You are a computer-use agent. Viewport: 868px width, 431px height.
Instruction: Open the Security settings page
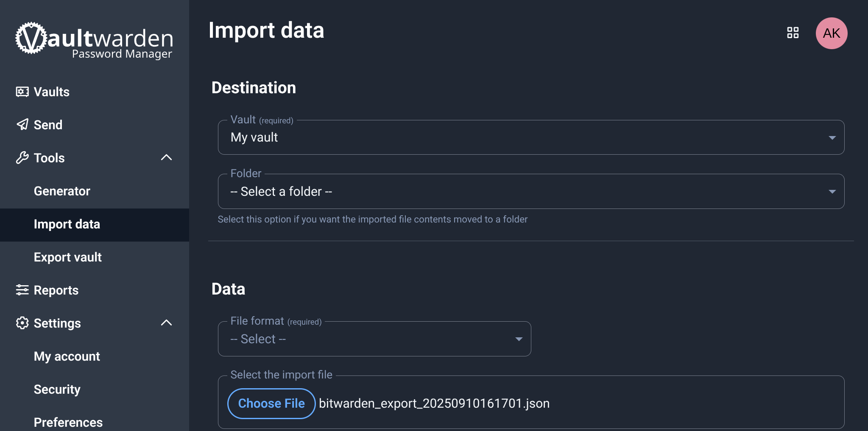point(57,389)
